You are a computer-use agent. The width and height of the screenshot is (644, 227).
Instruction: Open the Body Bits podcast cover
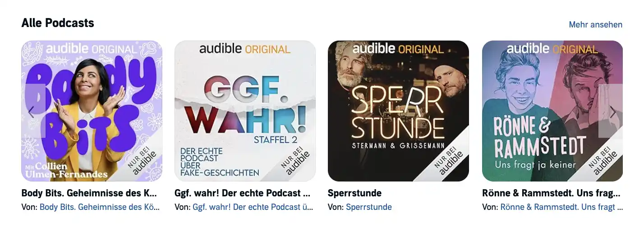pyautogui.click(x=92, y=111)
